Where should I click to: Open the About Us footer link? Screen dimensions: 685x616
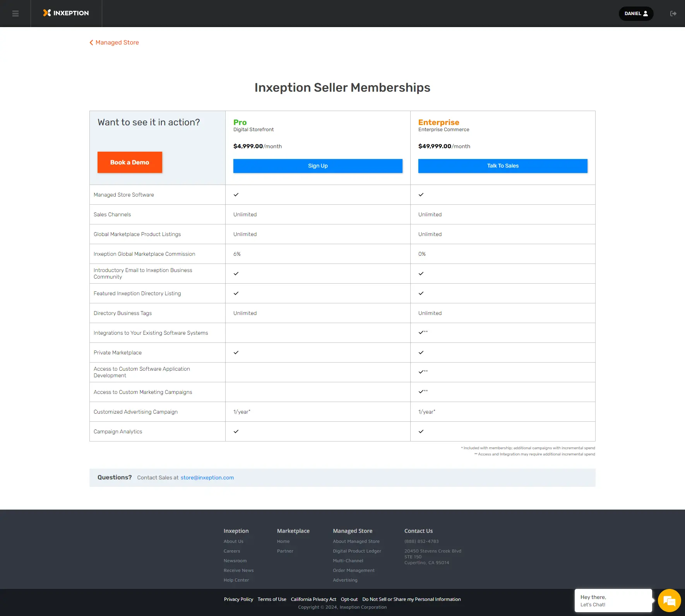(x=233, y=542)
